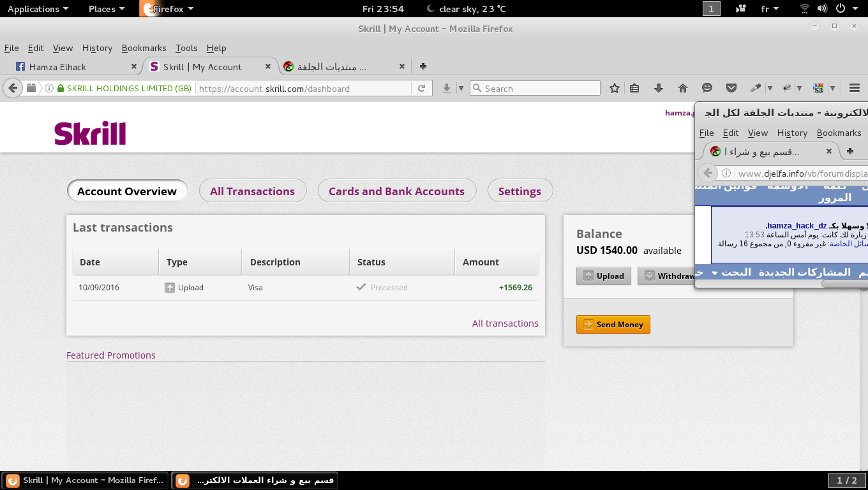868x490 pixels.
Task: Close the tab in the djelfa window
Action: pos(829,152)
